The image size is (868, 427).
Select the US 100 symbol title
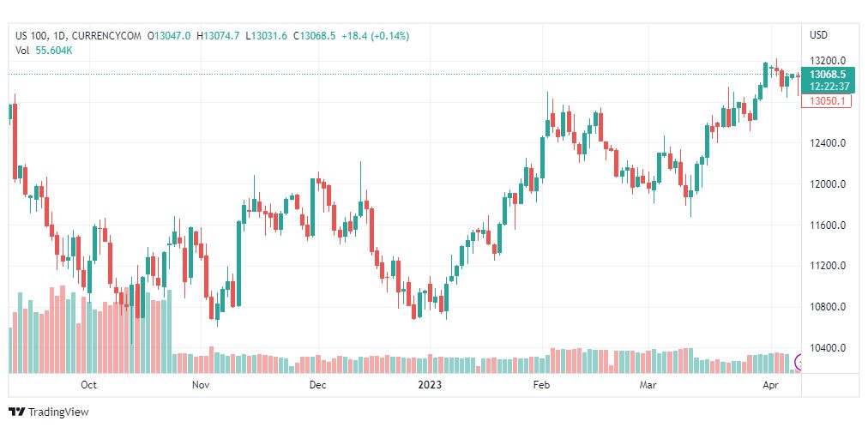pyautogui.click(x=32, y=36)
